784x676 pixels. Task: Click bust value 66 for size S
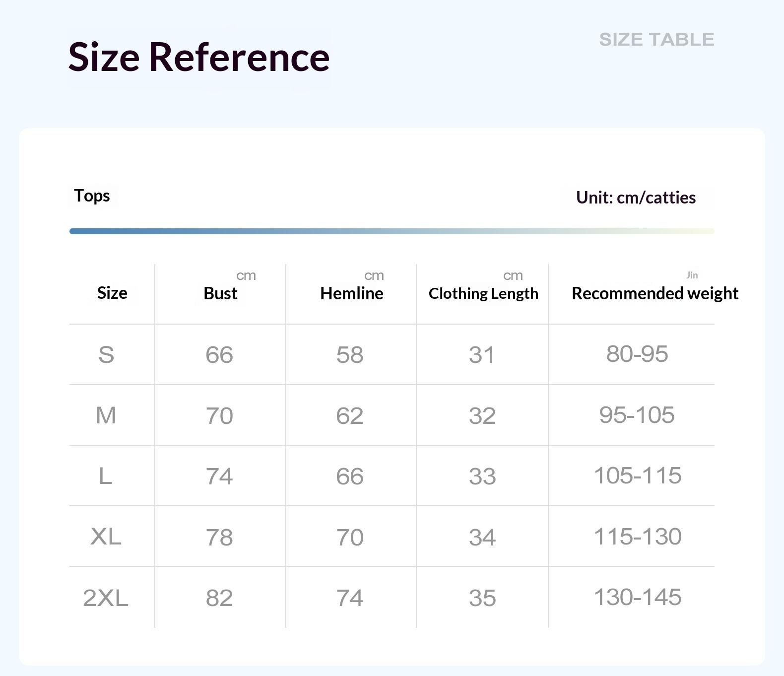[219, 355]
